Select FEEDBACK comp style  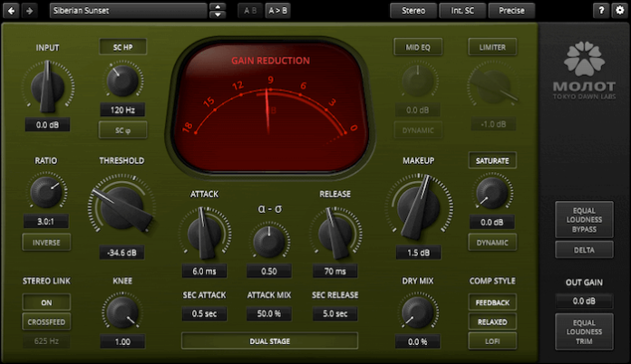(x=492, y=302)
